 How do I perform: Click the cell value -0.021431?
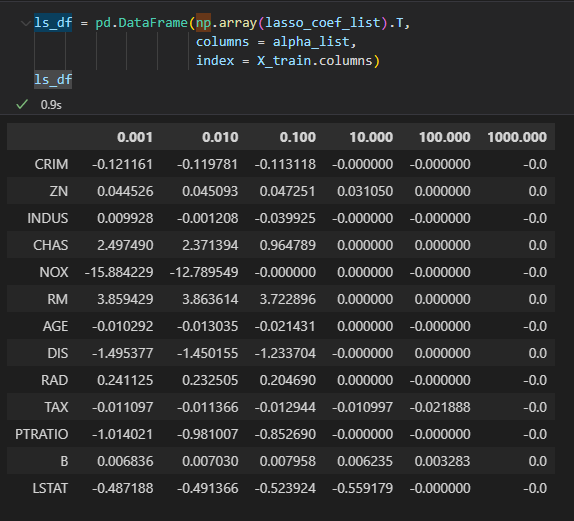pos(285,326)
